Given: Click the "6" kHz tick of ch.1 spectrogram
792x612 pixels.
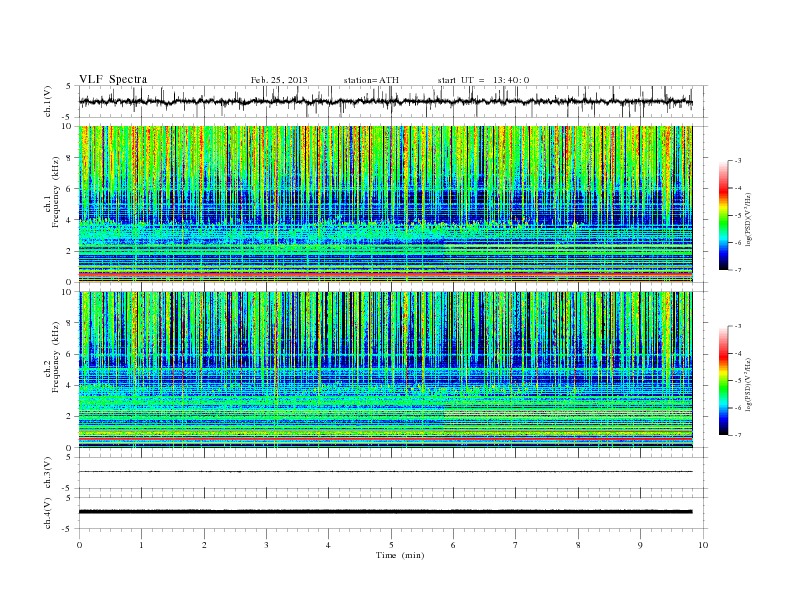Looking at the screenshot, I should tap(70, 189).
